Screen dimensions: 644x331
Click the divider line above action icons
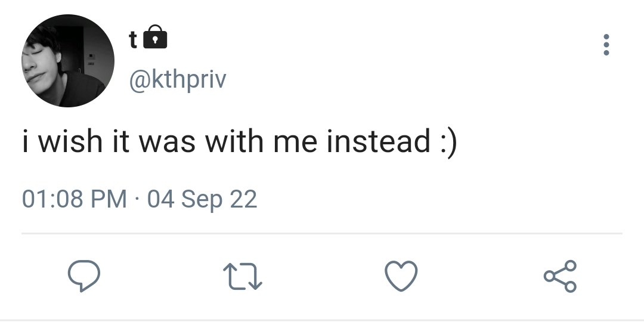point(322,233)
